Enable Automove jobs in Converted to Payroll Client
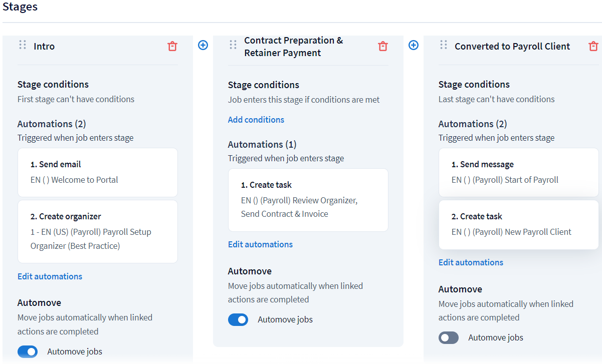The image size is (602, 364). coord(449,337)
